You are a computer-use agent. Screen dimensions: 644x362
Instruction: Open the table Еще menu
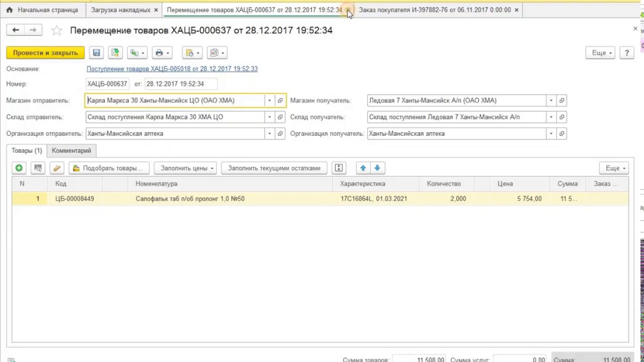(x=614, y=168)
